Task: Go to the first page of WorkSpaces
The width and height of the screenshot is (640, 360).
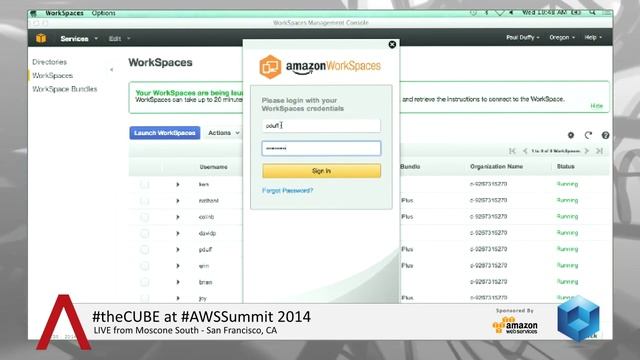Action: tap(512, 151)
